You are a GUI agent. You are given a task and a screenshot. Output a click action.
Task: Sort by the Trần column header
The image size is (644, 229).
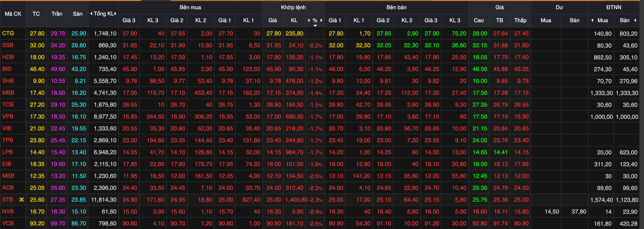57,14
